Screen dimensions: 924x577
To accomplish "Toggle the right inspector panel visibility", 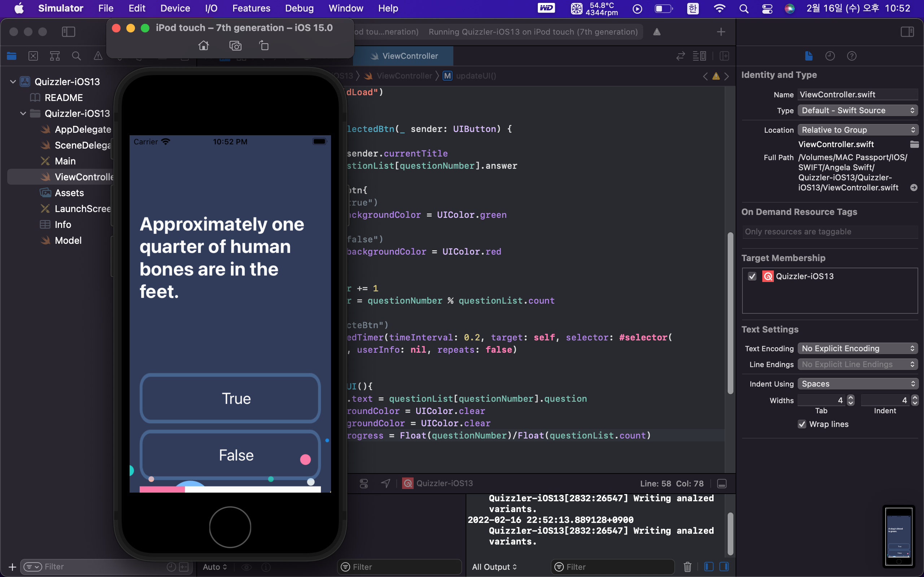I will [907, 32].
